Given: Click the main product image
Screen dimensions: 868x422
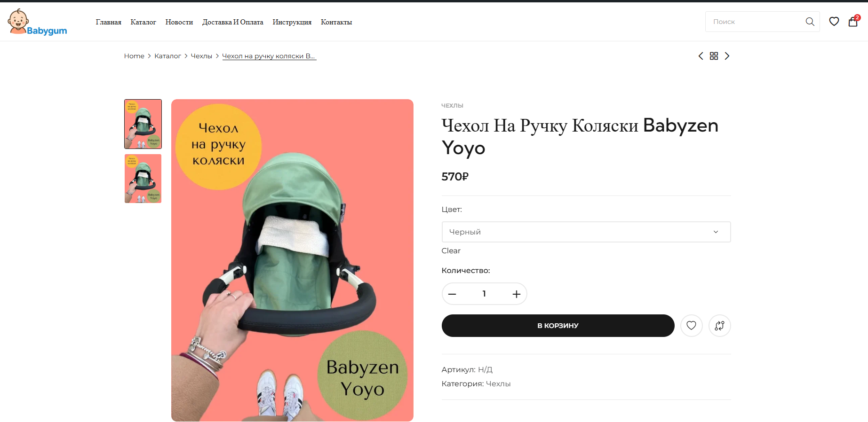Looking at the screenshot, I should coord(292,260).
